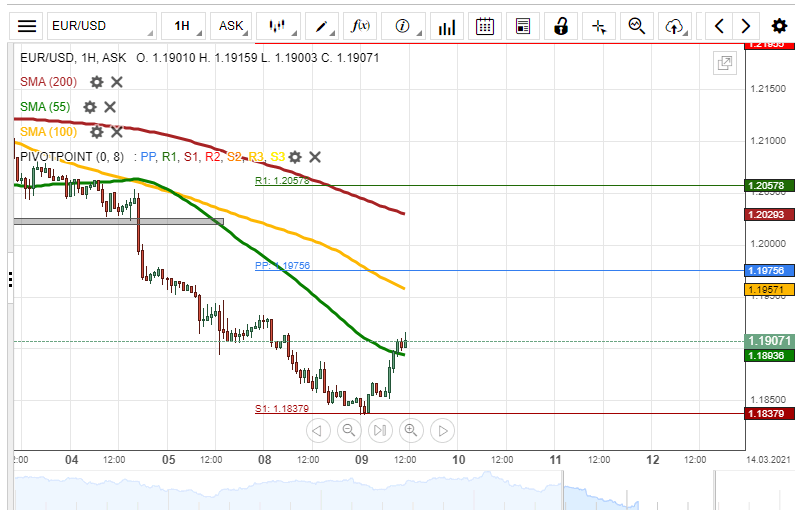806x518 pixels.
Task: Click the R1: 1.20578 pivot label
Action: [x=282, y=180]
